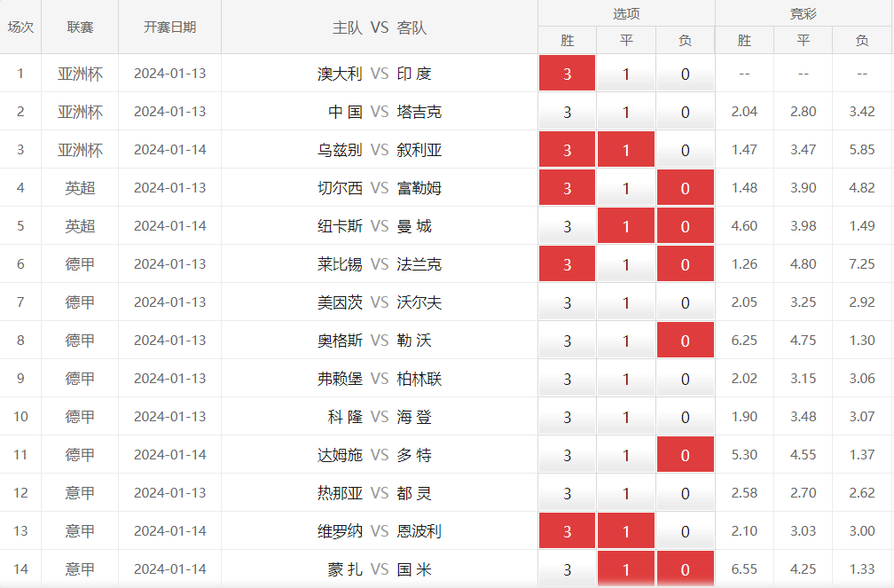Select win option 3 for 弗赖堡 VS 柏林联
This screenshot has width=894, height=588.
(x=567, y=379)
